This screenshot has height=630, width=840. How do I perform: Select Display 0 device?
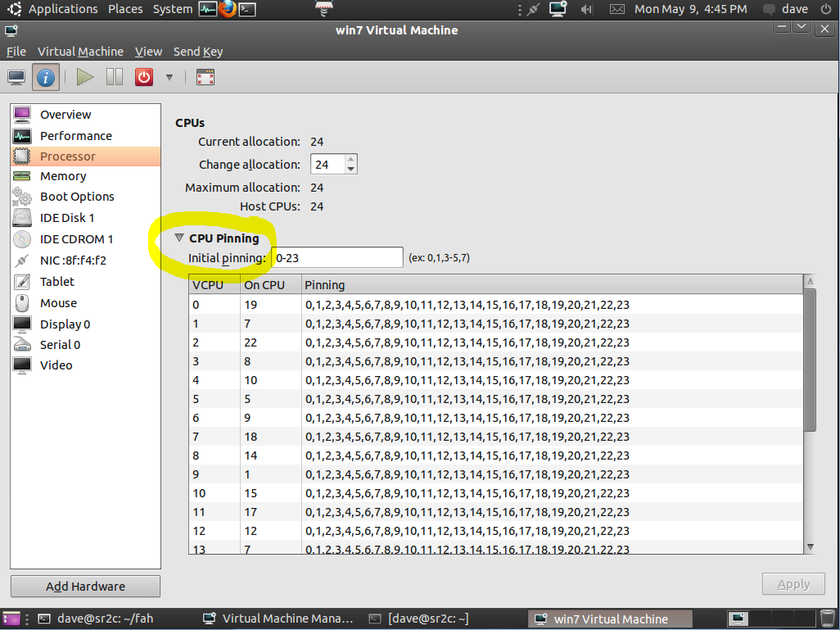[85, 324]
